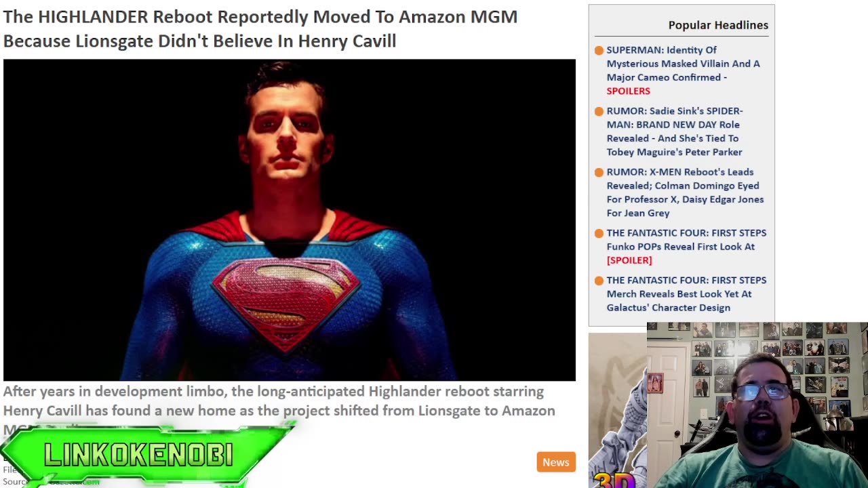
Task: Click the orange bullet beside Sadie Sink rumor
Action: (x=599, y=112)
